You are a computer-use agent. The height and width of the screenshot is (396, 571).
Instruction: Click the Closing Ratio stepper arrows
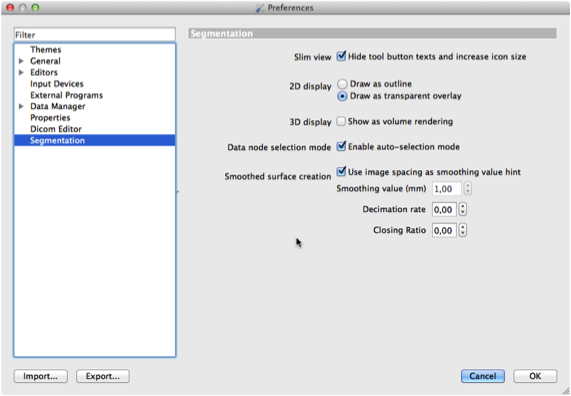[x=462, y=230]
